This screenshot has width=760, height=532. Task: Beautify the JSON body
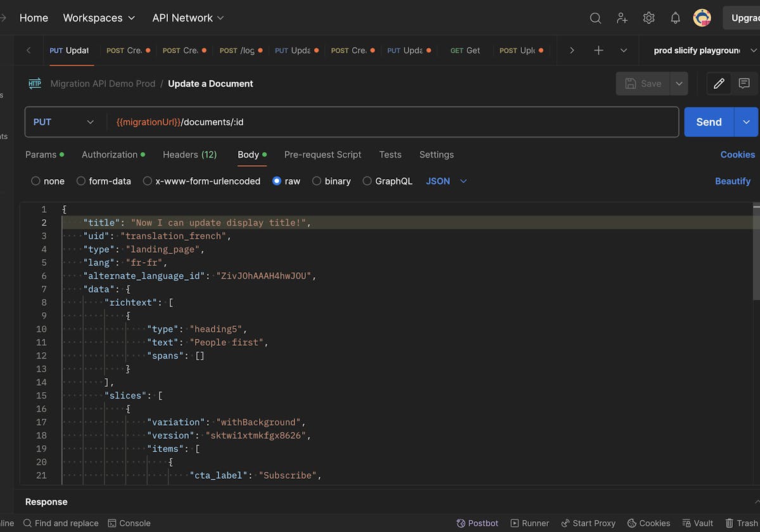click(733, 181)
